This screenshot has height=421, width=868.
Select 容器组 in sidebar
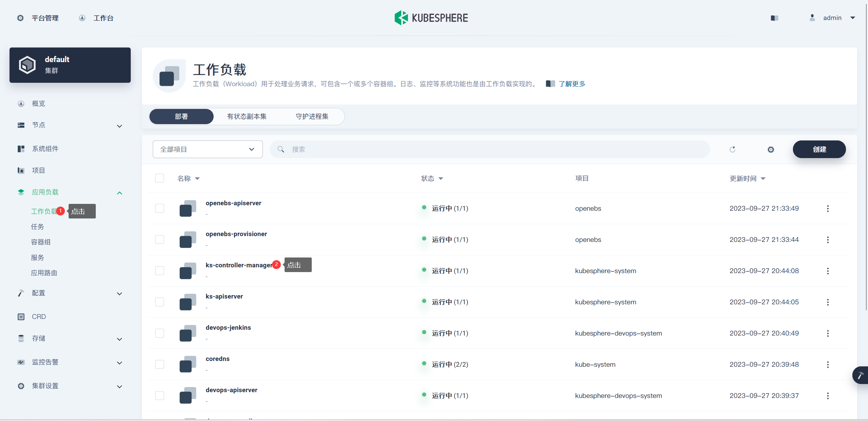pyautogui.click(x=41, y=242)
